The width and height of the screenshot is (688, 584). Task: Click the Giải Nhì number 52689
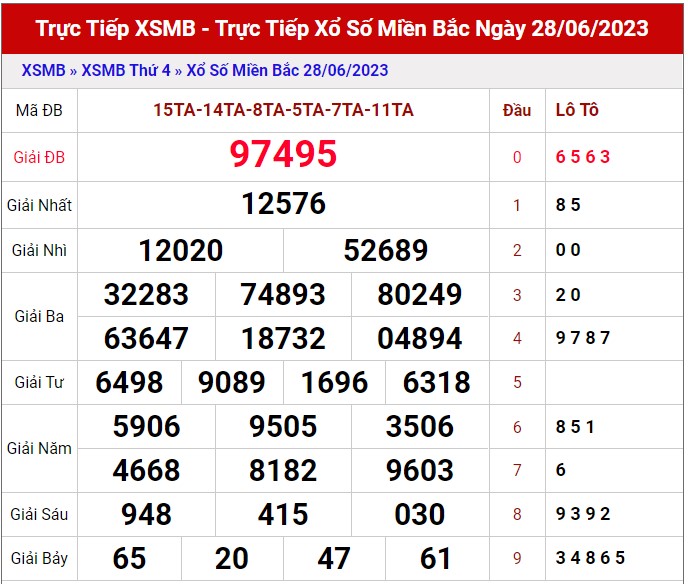[386, 250]
